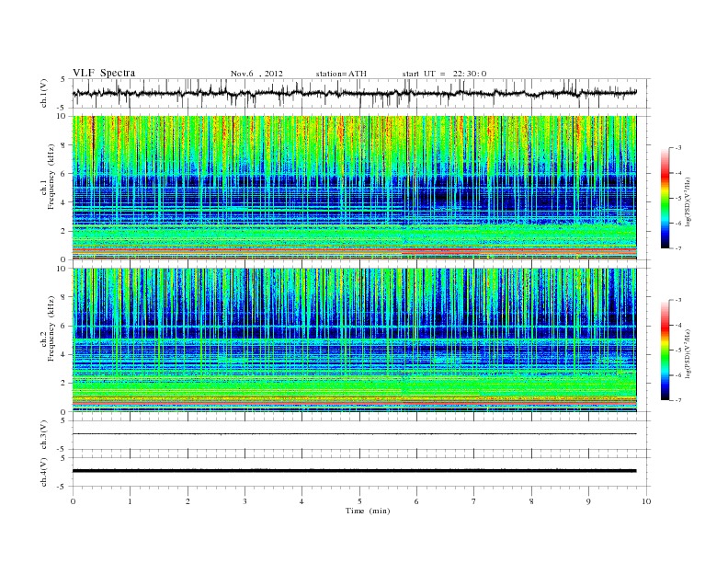This screenshot has height=563, width=728.
Task: Click the ch.4 thick voltage trace
Action: click(x=354, y=471)
